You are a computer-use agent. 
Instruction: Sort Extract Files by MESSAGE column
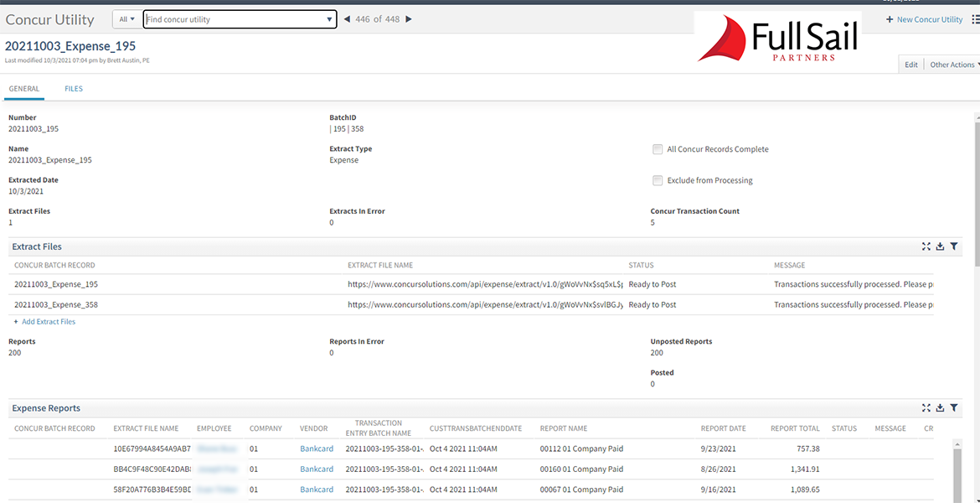pos(789,265)
